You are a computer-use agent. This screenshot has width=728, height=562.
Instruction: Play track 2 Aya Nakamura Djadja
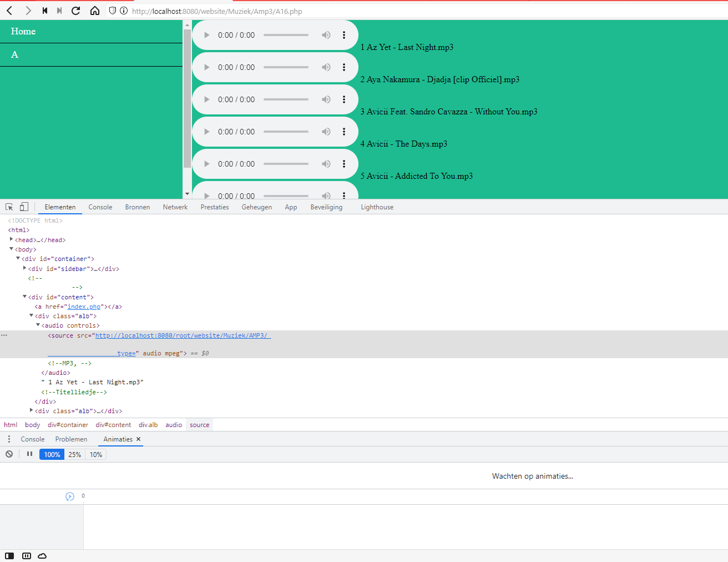click(x=206, y=67)
